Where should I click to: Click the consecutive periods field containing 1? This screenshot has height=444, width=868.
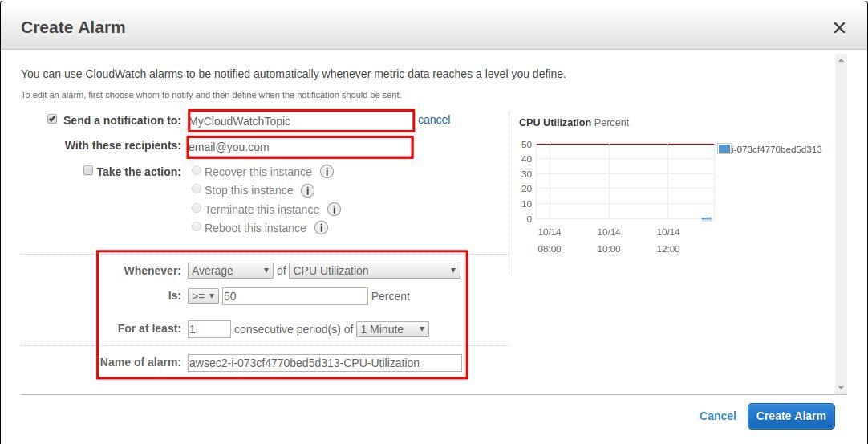point(209,329)
